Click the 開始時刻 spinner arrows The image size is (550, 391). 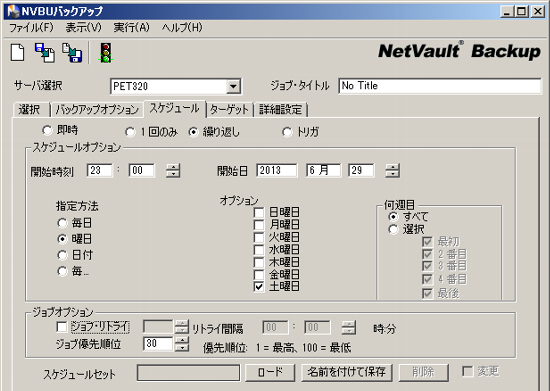click(173, 170)
